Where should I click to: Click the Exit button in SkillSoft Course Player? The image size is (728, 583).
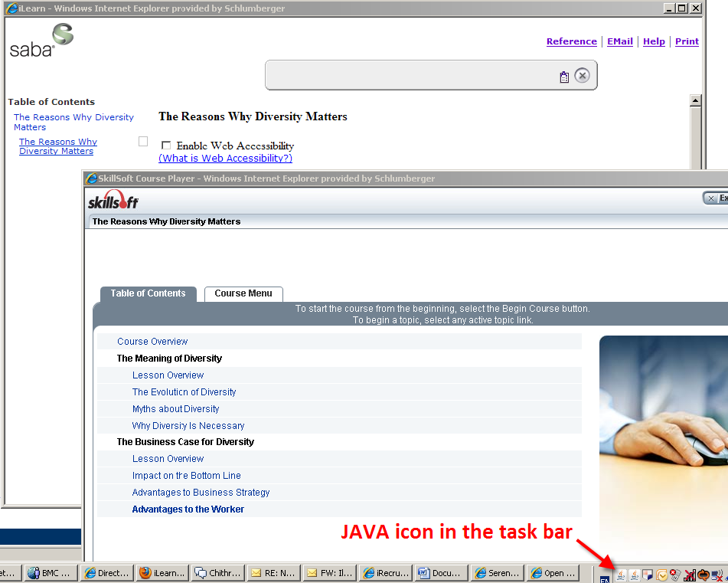click(x=716, y=198)
